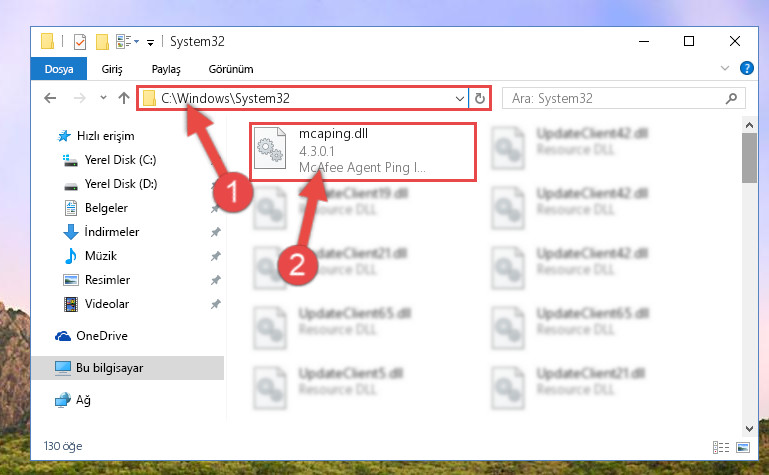Click the search magnifier icon
The image size is (769, 475).
point(731,99)
